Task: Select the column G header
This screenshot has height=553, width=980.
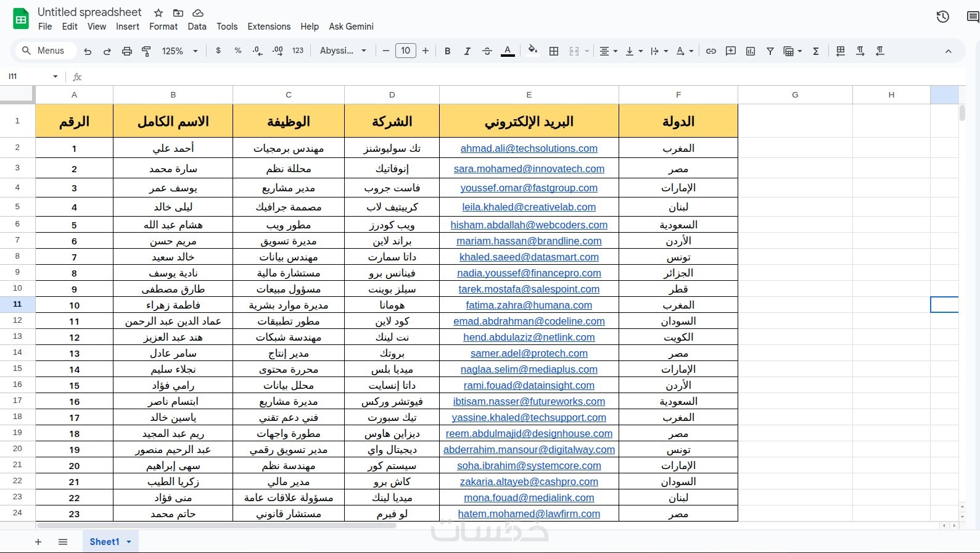Action: [795, 94]
